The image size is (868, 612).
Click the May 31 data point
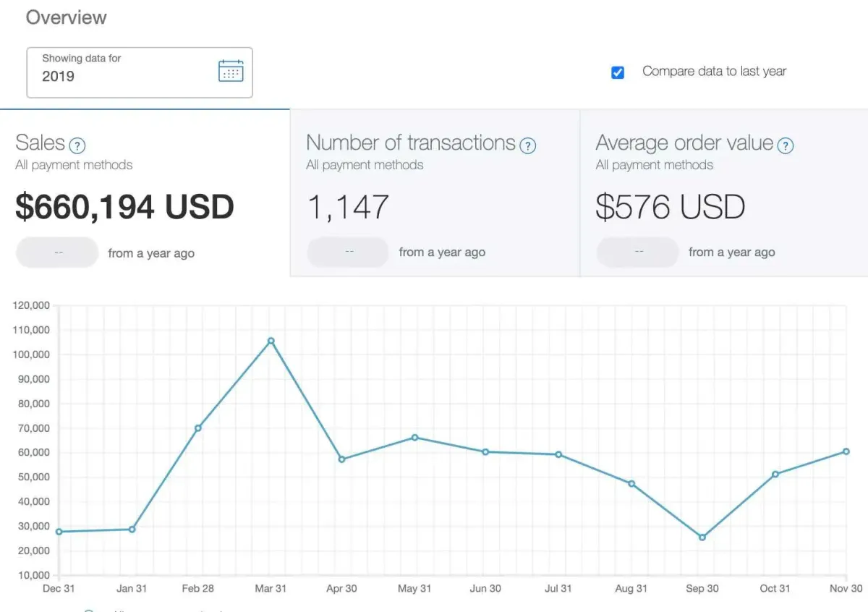click(414, 437)
